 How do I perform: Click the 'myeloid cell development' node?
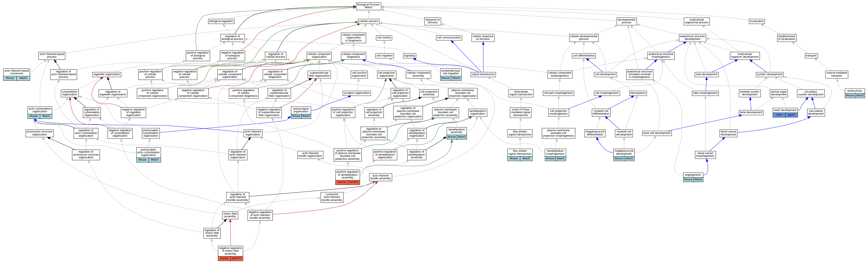pos(624,133)
